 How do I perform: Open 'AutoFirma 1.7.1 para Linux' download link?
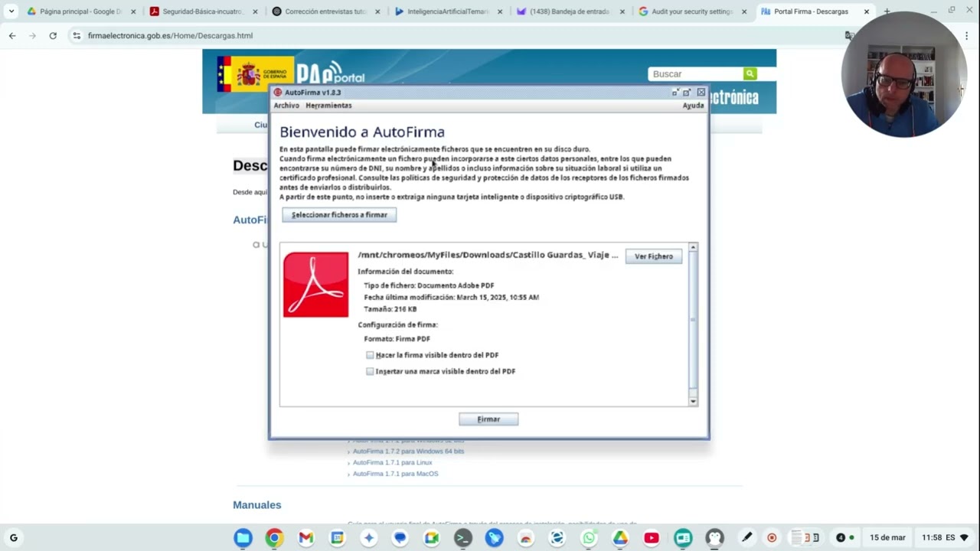(x=392, y=463)
